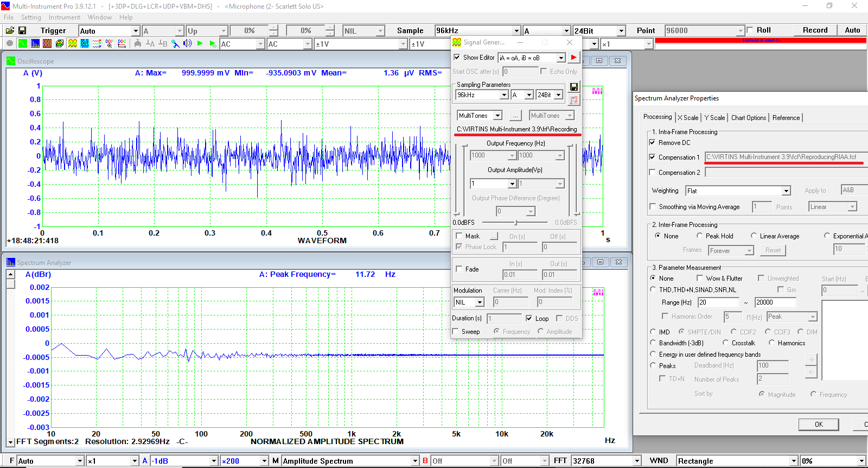Click the speaker sound output icon
This screenshot has width=868, height=468.
[188, 43]
